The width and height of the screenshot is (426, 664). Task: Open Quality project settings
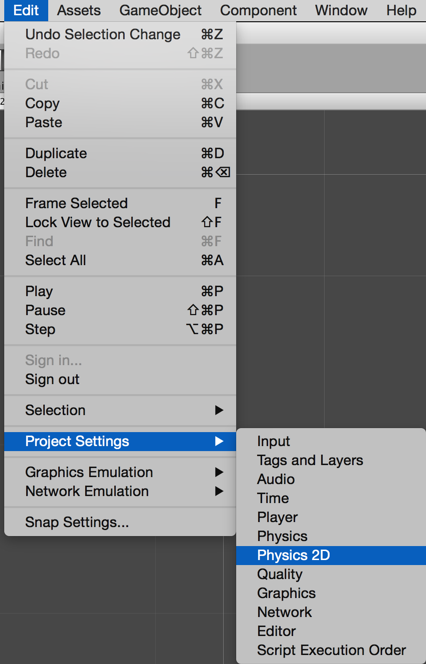(331, 574)
